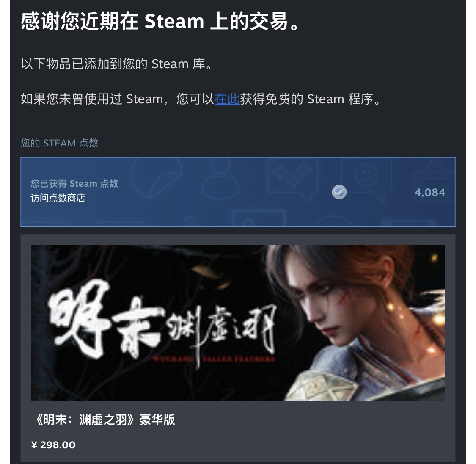Click the sparkle stars chat bubble decoration
The width and height of the screenshot is (476, 464).
tap(293, 178)
